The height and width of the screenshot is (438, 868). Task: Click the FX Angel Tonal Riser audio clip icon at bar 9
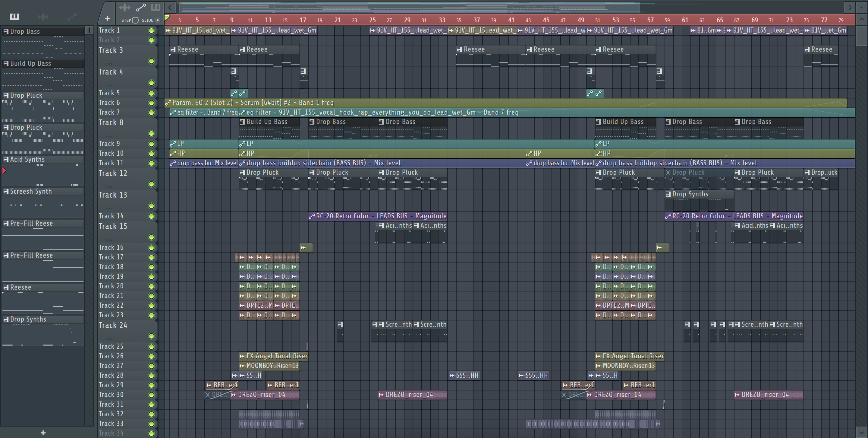click(242, 356)
